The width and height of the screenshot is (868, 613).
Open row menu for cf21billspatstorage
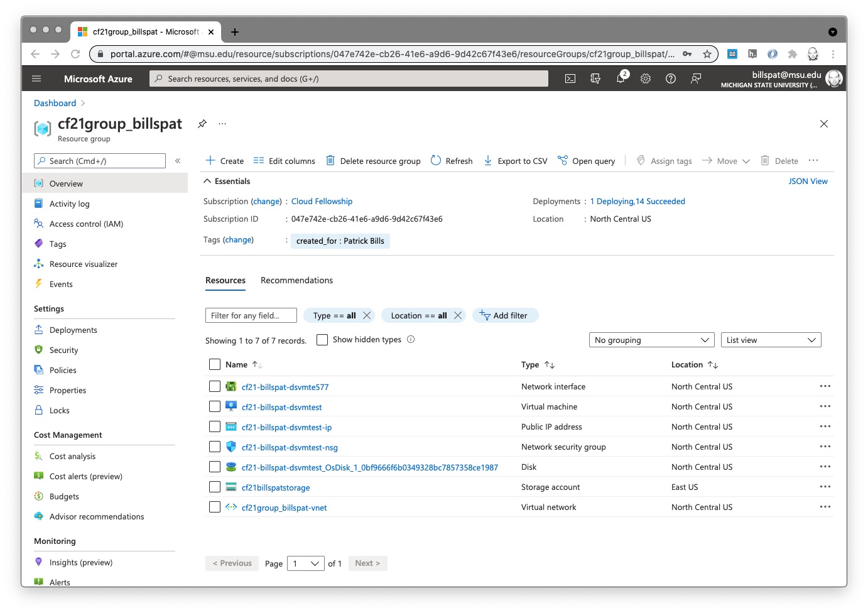click(x=825, y=487)
